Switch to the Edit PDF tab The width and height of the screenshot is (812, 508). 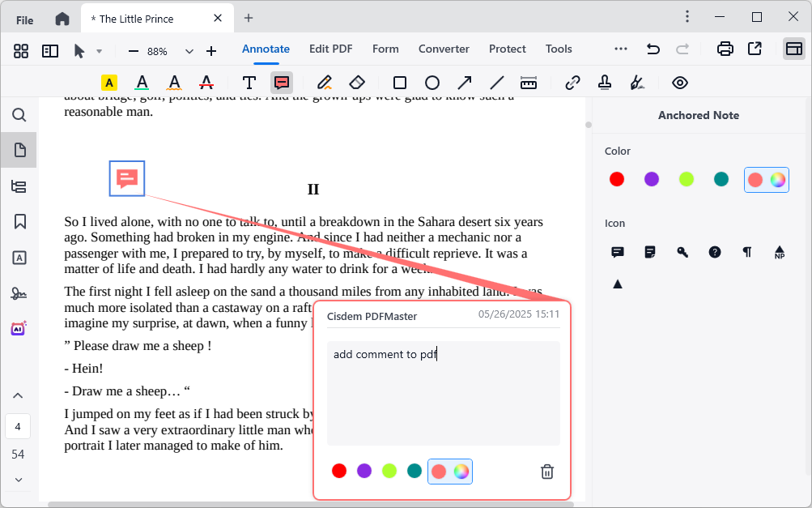330,49
